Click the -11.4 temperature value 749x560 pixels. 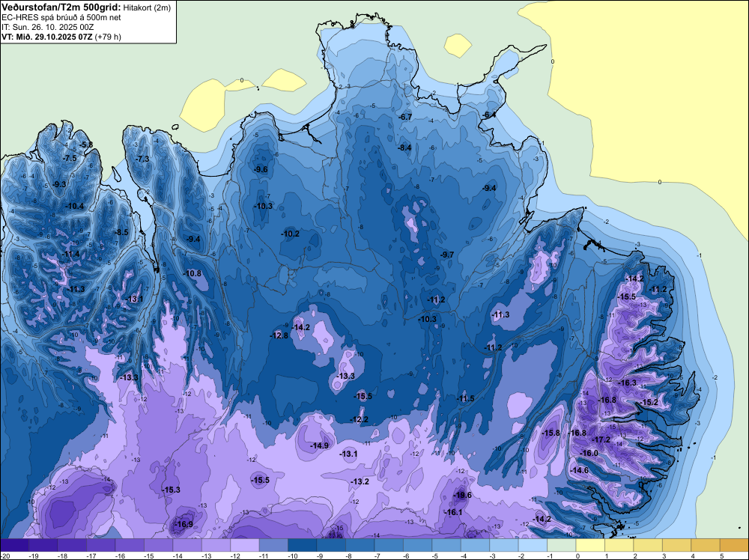71,254
